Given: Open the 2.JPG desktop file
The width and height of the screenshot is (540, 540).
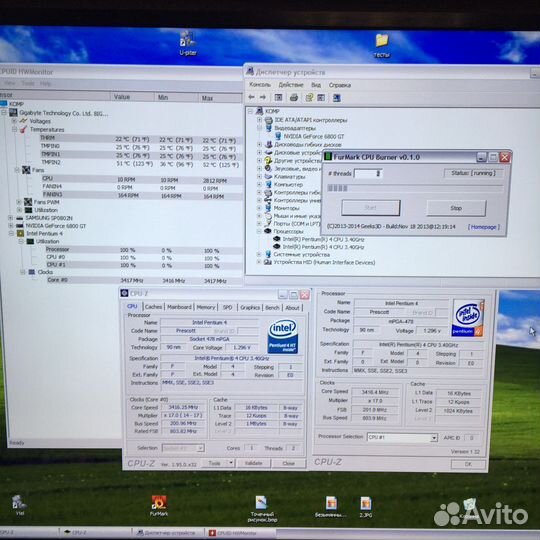Looking at the screenshot, I should (x=365, y=507).
